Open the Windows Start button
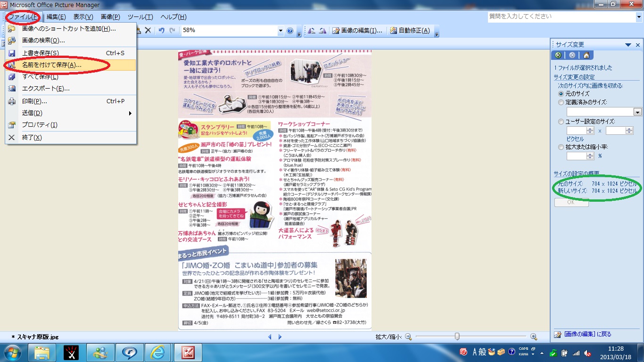Viewport: 644px width, 362px height. click(13, 353)
